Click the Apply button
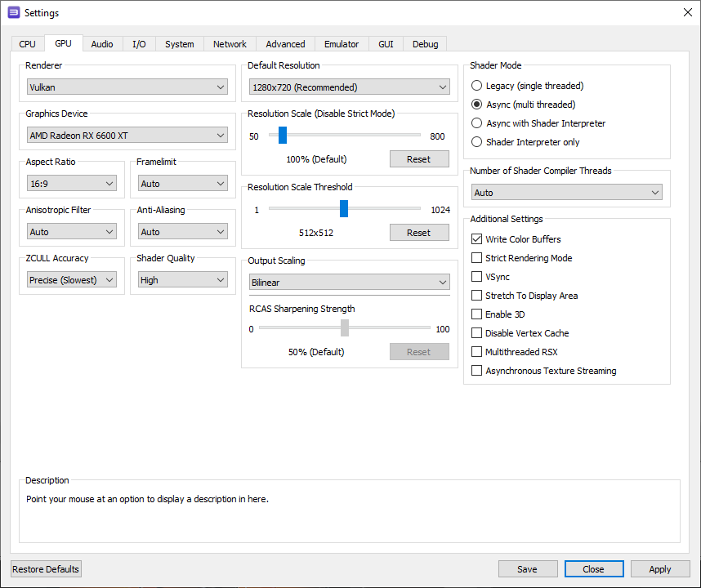 coord(659,568)
